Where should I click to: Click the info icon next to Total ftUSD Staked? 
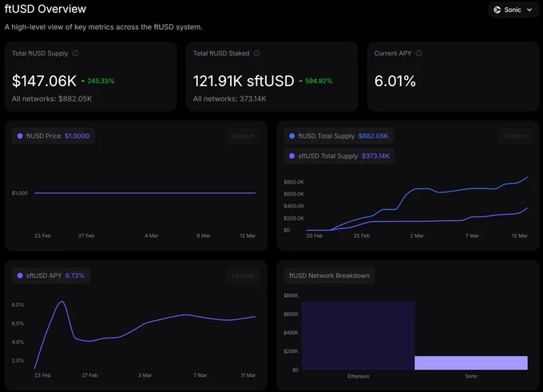point(256,53)
